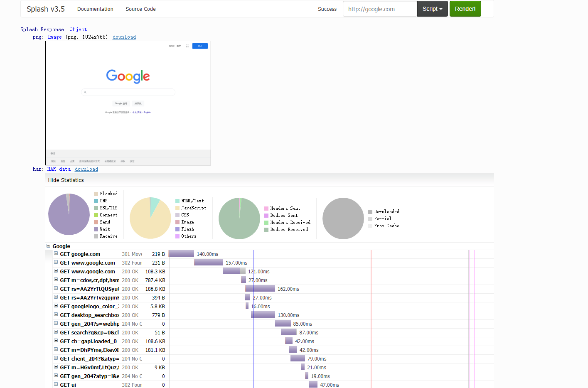Expand the GET rs=AA2YrTvzqpjm request
The image size is (588, 388).
click(x=56, y=297)
